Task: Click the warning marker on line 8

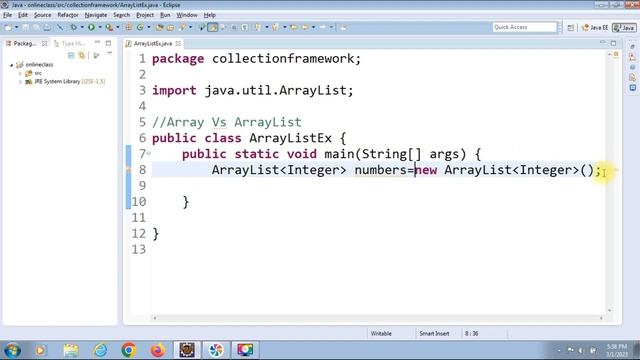Action: pos(128,170)
